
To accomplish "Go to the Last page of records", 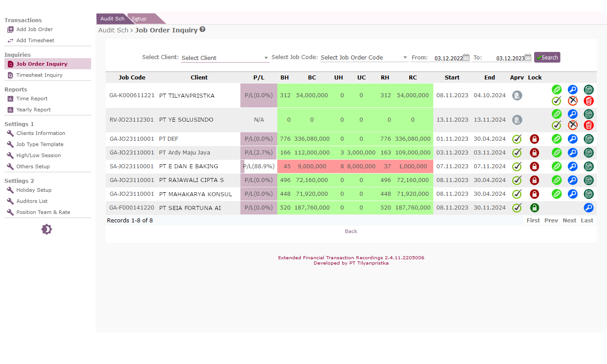I will click(587, 221).
